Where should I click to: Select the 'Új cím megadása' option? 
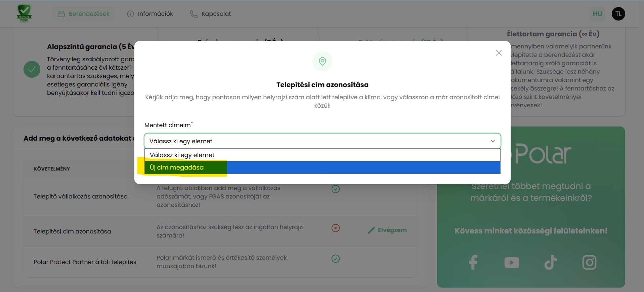pos(177,168)
